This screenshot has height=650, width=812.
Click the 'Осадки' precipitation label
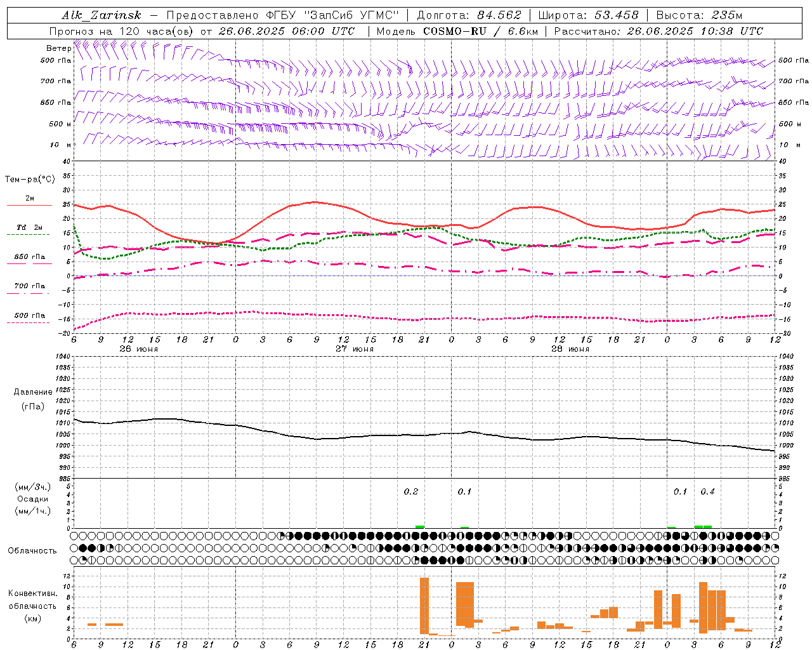point(33,499)
